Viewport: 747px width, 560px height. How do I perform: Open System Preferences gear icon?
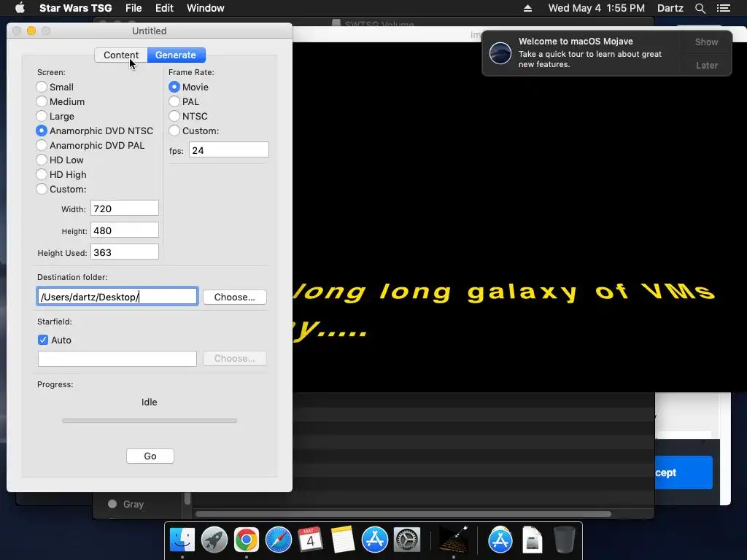tap(407, 540)
